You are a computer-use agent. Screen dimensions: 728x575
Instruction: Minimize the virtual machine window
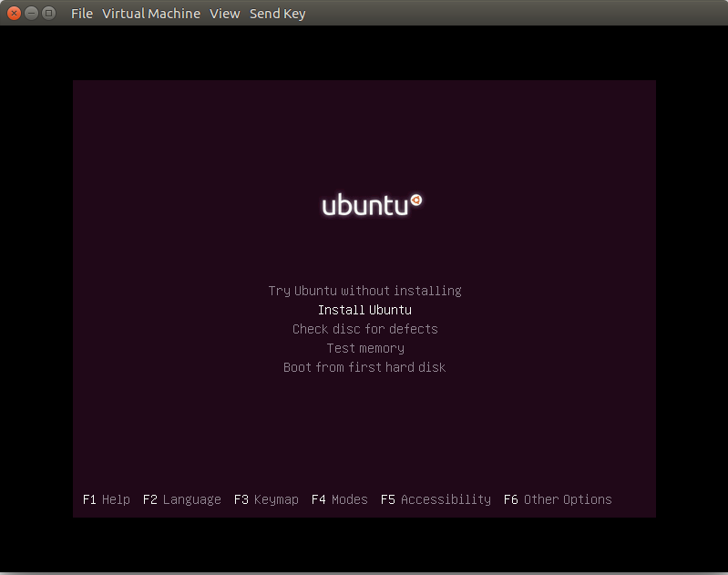(31, 13)
